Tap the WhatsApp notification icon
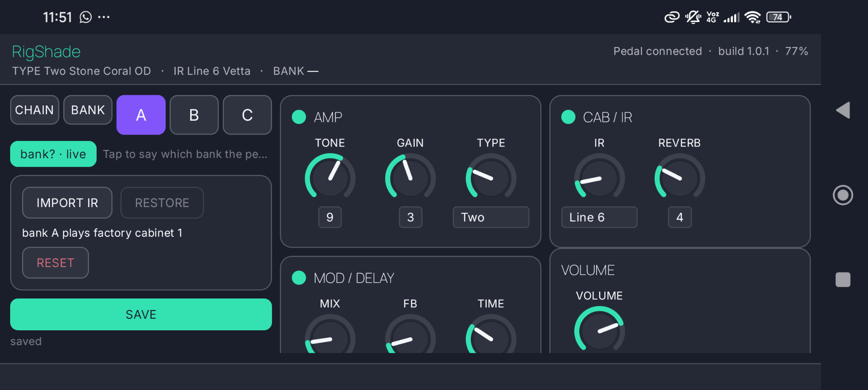The image size is (868, 390). point(86,17)
